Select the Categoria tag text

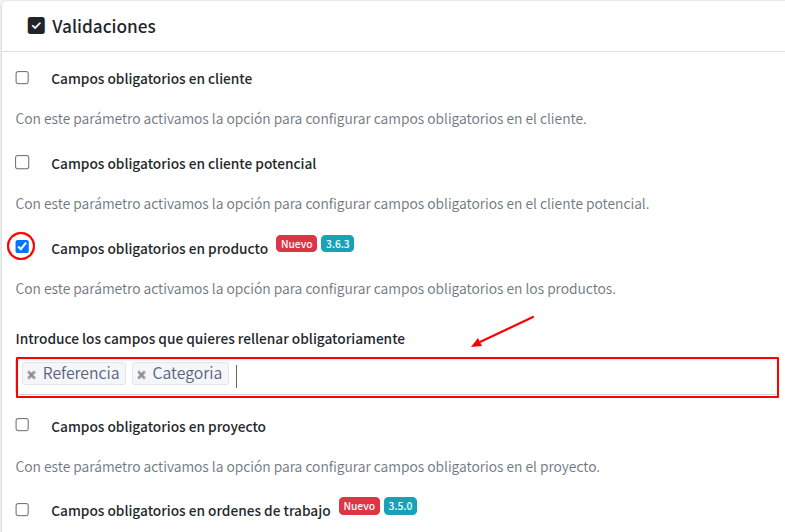point(187,374)
